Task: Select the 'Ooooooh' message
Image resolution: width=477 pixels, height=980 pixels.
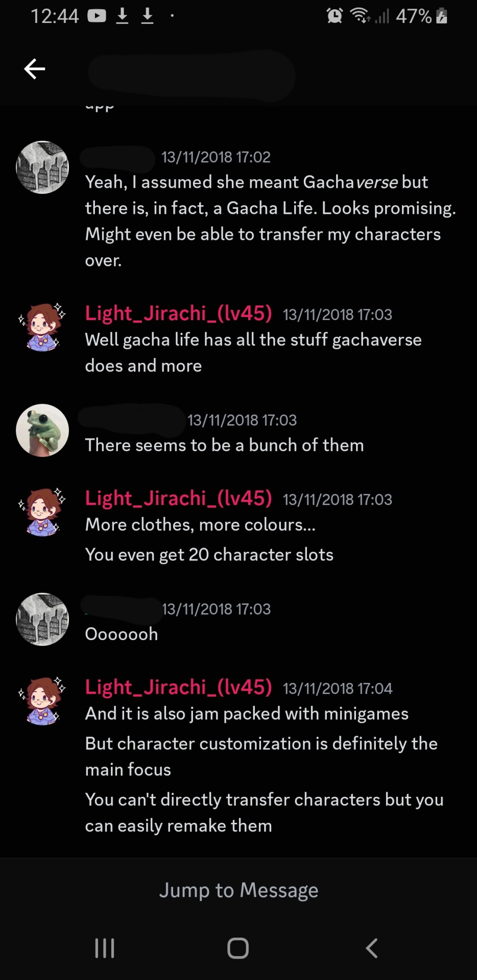Action: [x=122, y=634]
